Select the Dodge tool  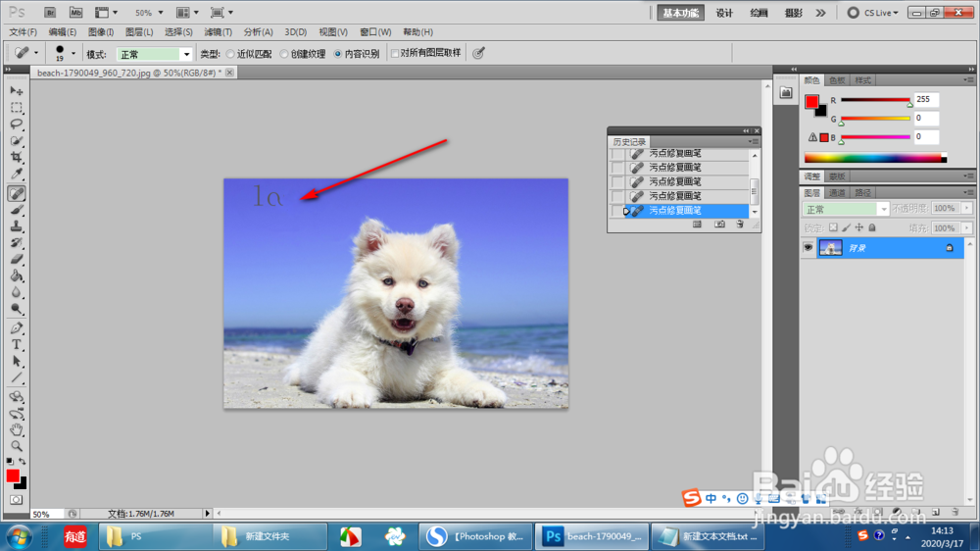17,309
